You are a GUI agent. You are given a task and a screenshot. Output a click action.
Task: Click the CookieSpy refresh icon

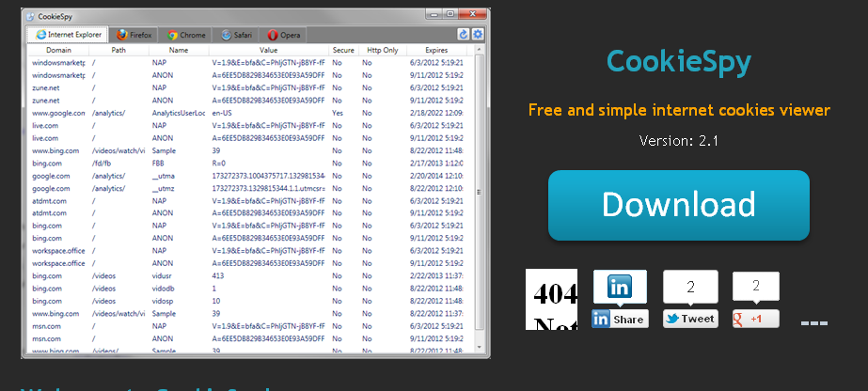coord(464,34)
